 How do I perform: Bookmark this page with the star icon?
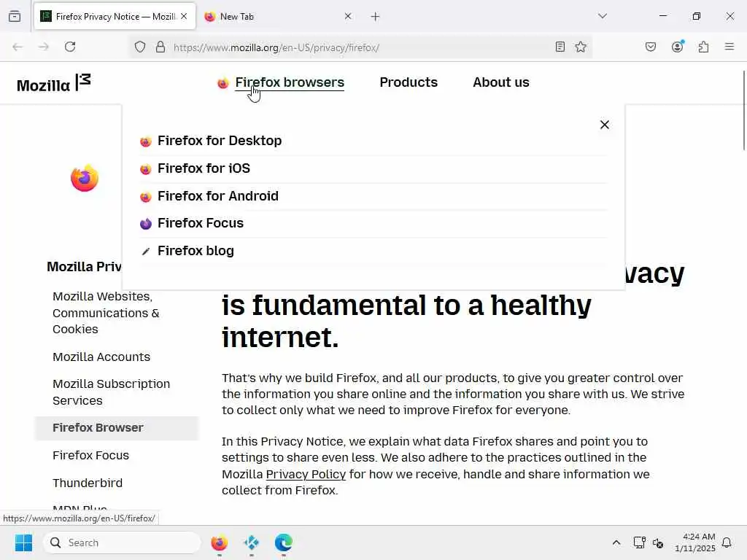point(580,47)
